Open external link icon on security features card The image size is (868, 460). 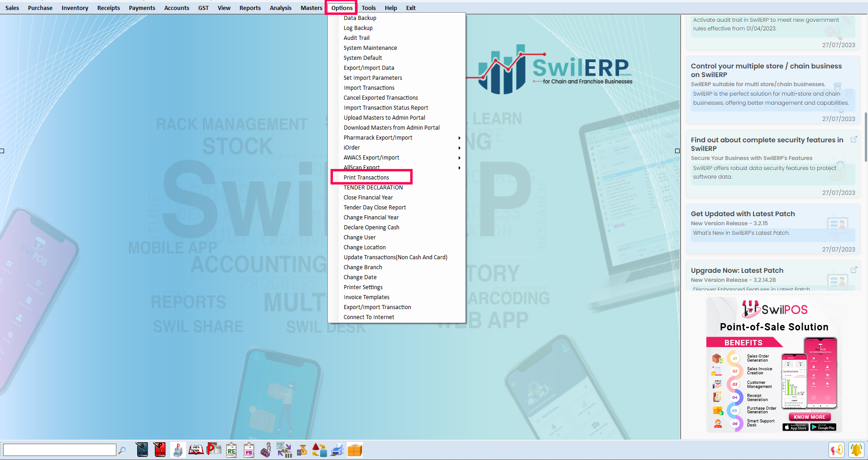click(854, 139)
